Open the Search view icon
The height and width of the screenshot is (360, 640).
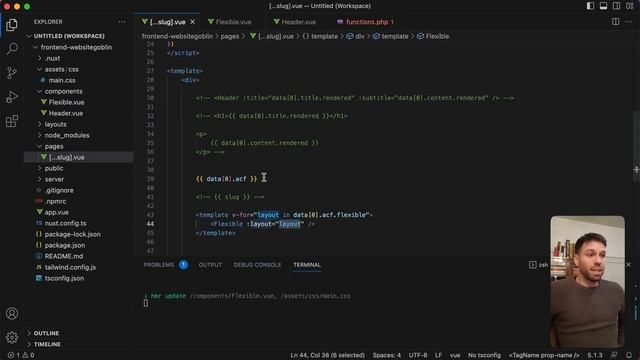tap(12, 49)
